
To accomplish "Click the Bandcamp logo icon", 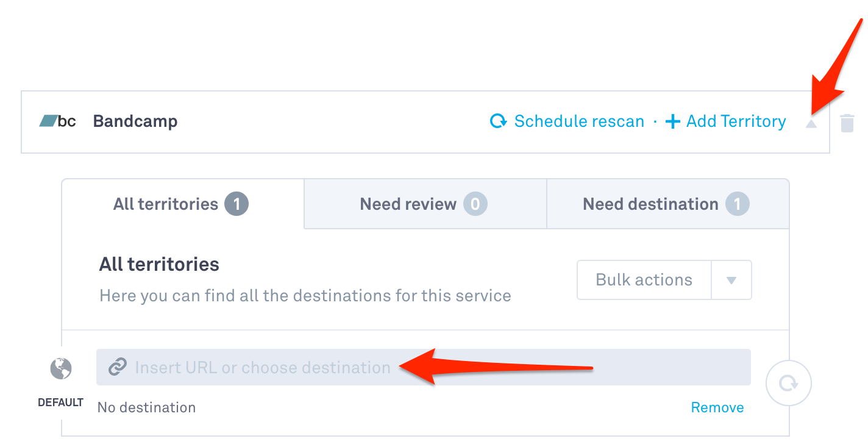I will [x=58, y=121].
